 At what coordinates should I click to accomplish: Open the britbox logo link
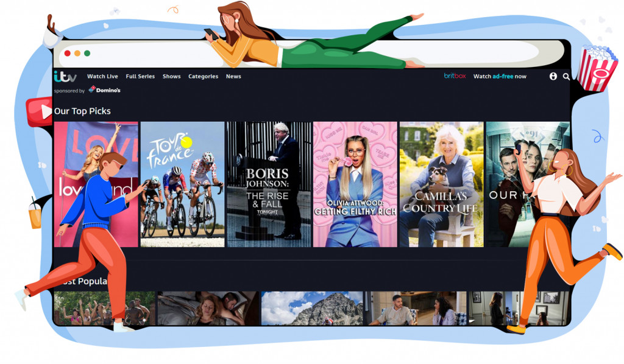455,75
